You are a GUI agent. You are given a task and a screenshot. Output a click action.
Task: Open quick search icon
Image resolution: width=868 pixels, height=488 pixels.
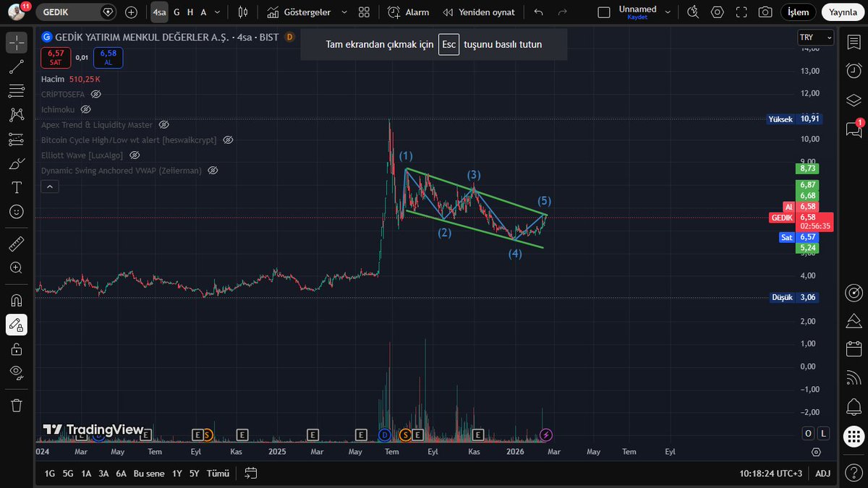coord(693,12)
